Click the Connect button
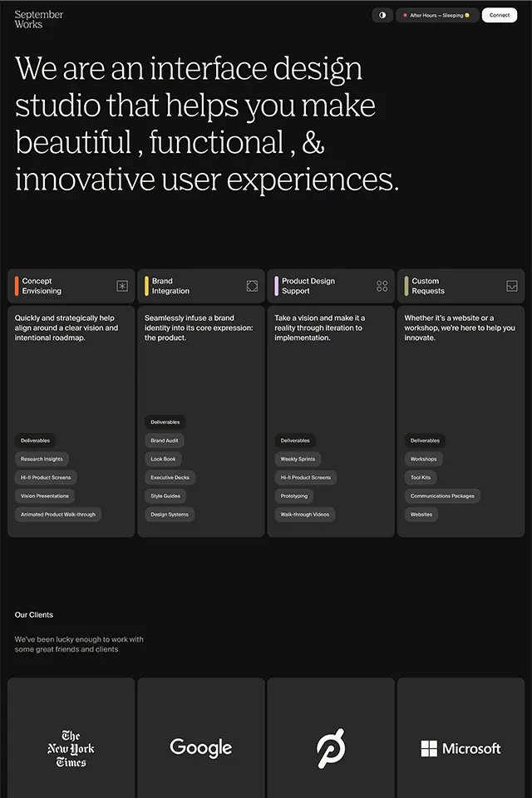The height and width of the screenshot is (798, 532). pyautogui.click(x=500, y=15)
